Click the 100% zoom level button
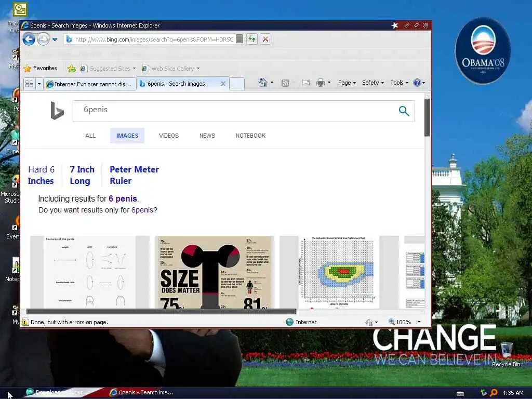The height and width of the screenshot is (399, 532). coord(400,322)
